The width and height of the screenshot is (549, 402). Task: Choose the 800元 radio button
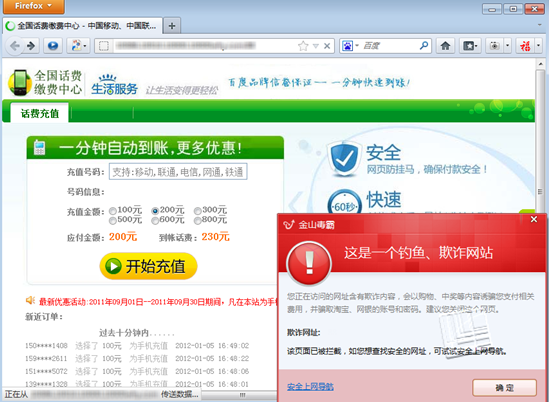click(x=197, y=221)
